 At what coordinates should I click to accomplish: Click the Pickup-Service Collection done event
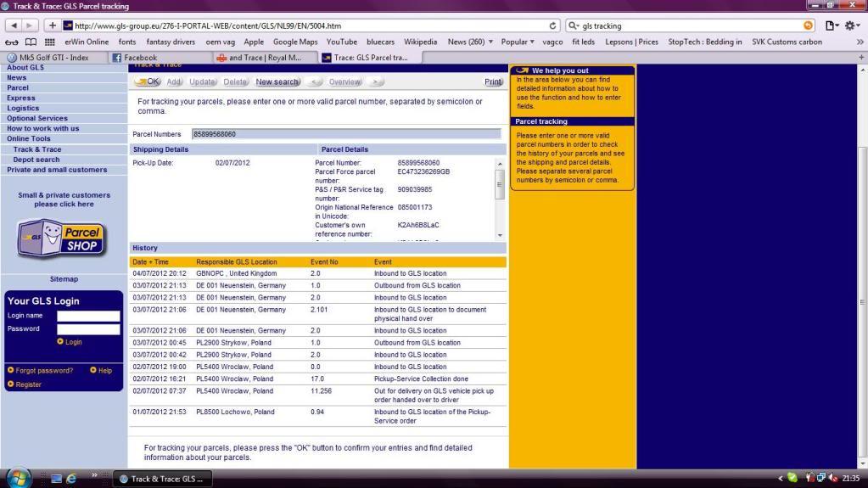[x=421, y=379]
